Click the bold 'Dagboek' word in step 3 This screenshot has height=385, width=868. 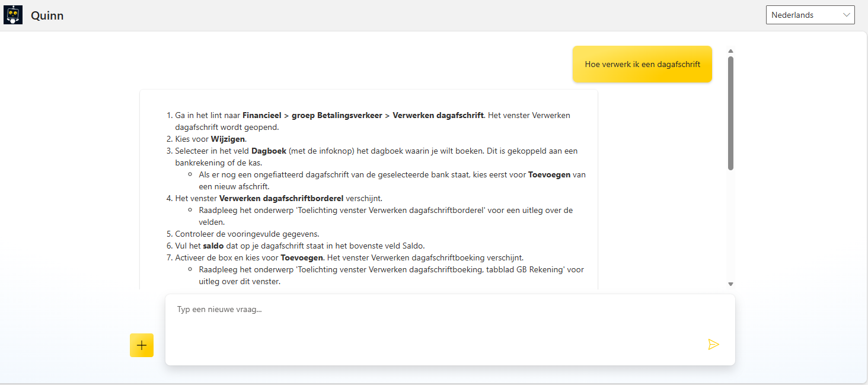269,151
